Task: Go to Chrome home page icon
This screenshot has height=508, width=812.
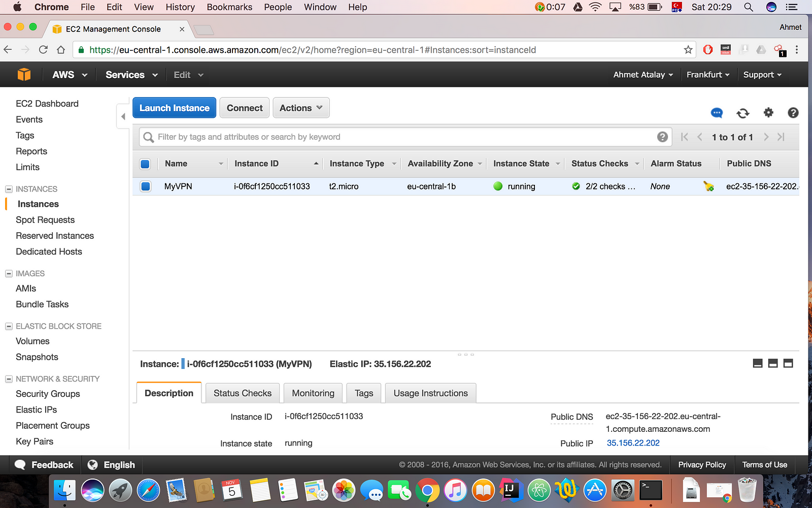Action: coord(61,50)
